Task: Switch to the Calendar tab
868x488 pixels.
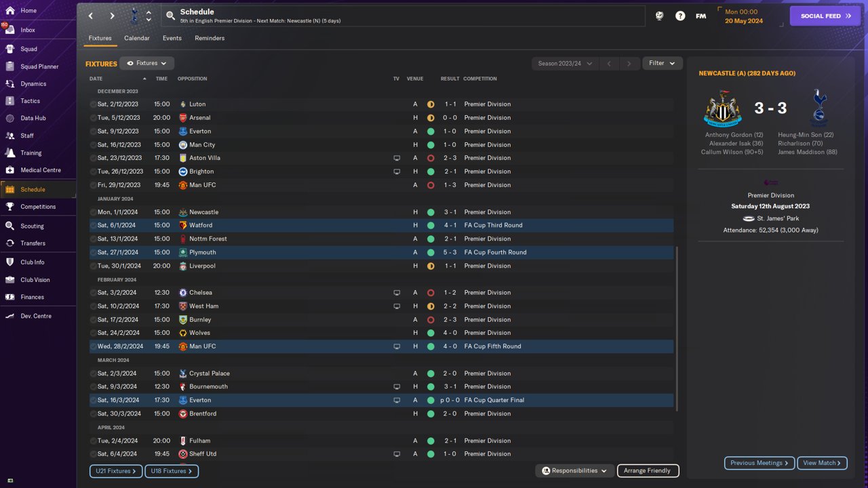Action: pos(137,38)
